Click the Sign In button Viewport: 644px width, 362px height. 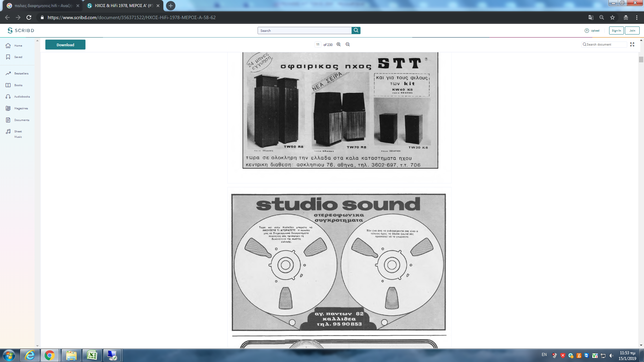[616, 31]
